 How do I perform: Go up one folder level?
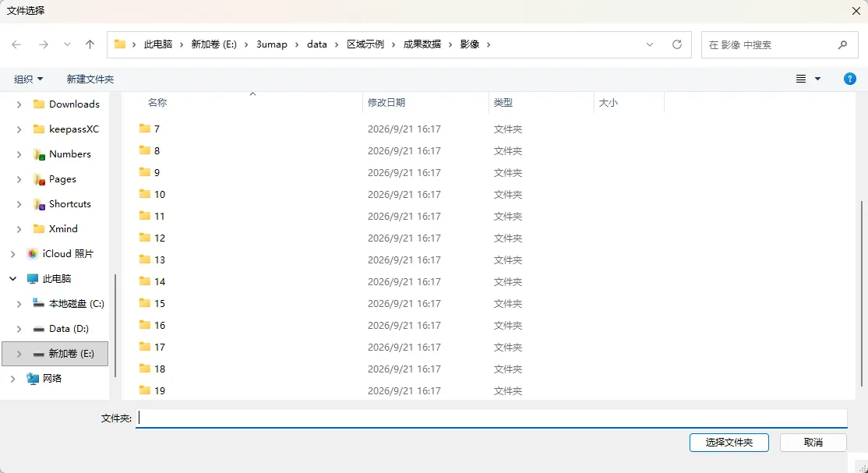(90, 44)
